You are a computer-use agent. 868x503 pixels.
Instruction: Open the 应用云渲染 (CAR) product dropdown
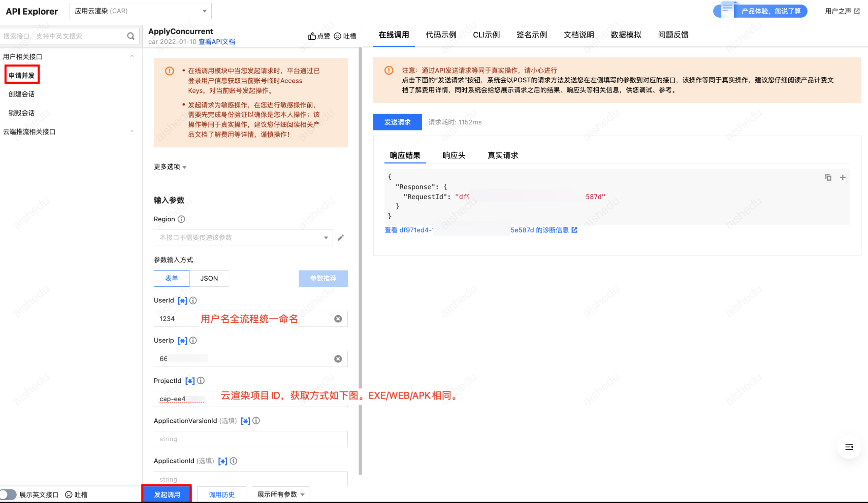click(x=140, y=11)
